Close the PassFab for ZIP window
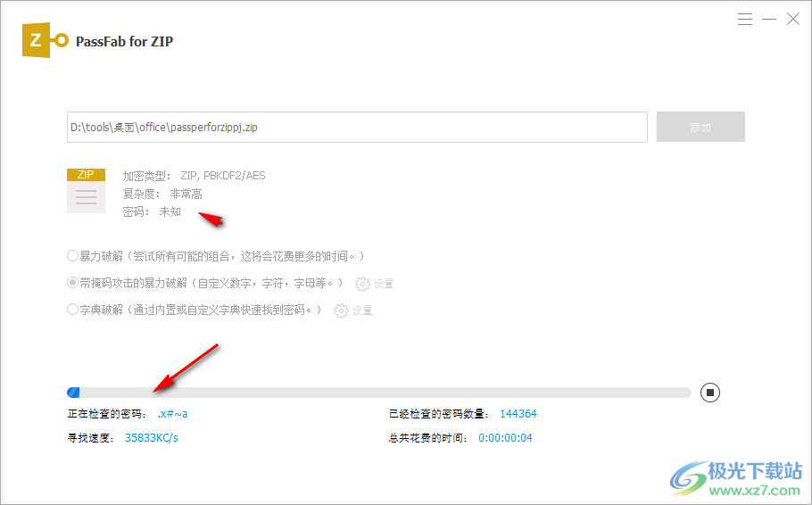The image size is (812, 505). [x=793, y=20]
